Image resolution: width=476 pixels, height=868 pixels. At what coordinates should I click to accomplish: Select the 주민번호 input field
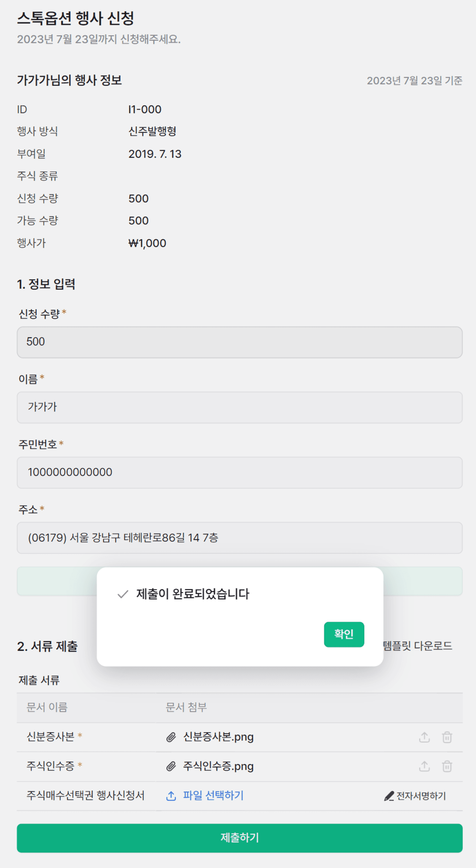tap(240, 473)
